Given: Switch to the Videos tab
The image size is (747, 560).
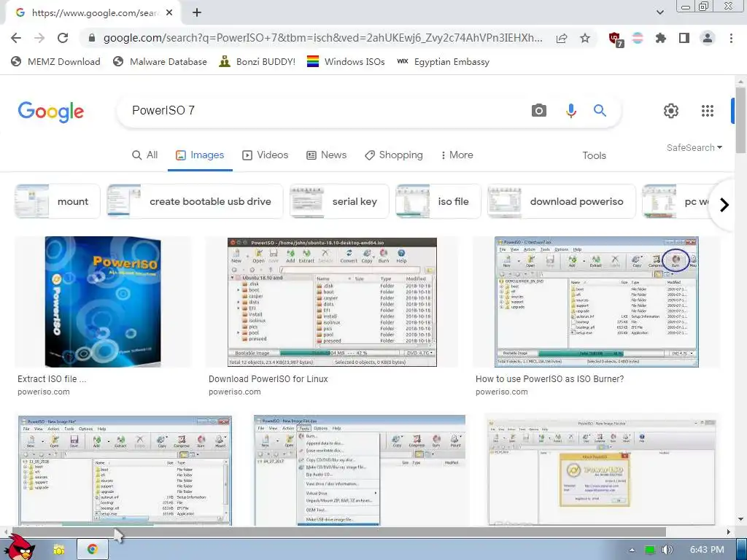Looking at the screenshot, I should pyautogui.click(x=266, y=155).
